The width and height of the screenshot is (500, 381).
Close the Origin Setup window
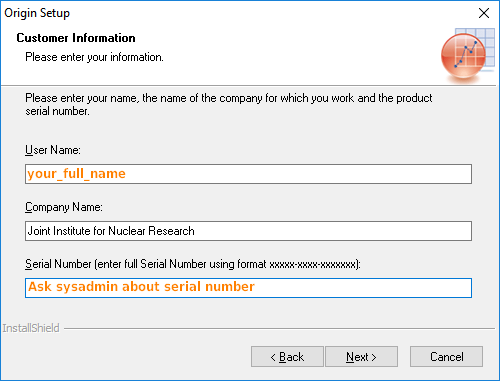[484, 13]
